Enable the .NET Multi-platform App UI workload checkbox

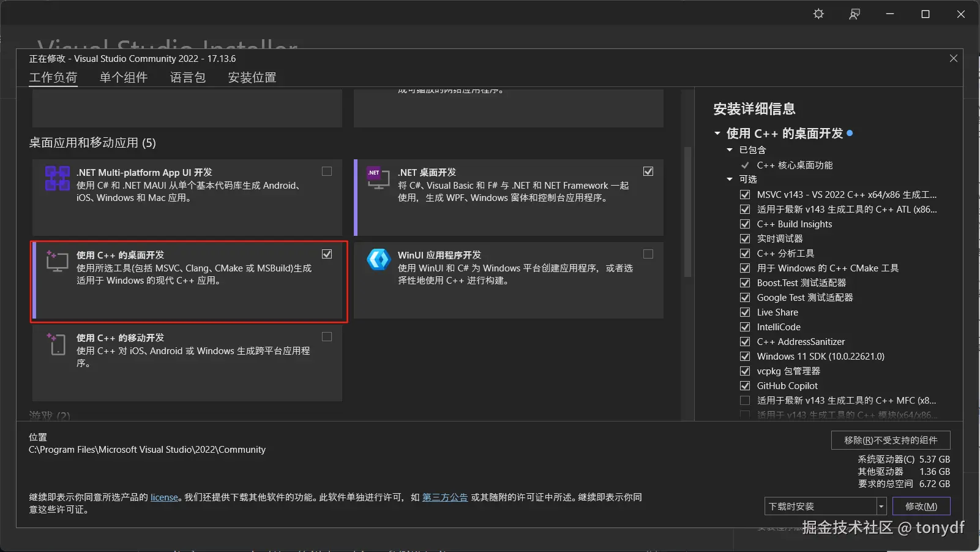point(327,172)
